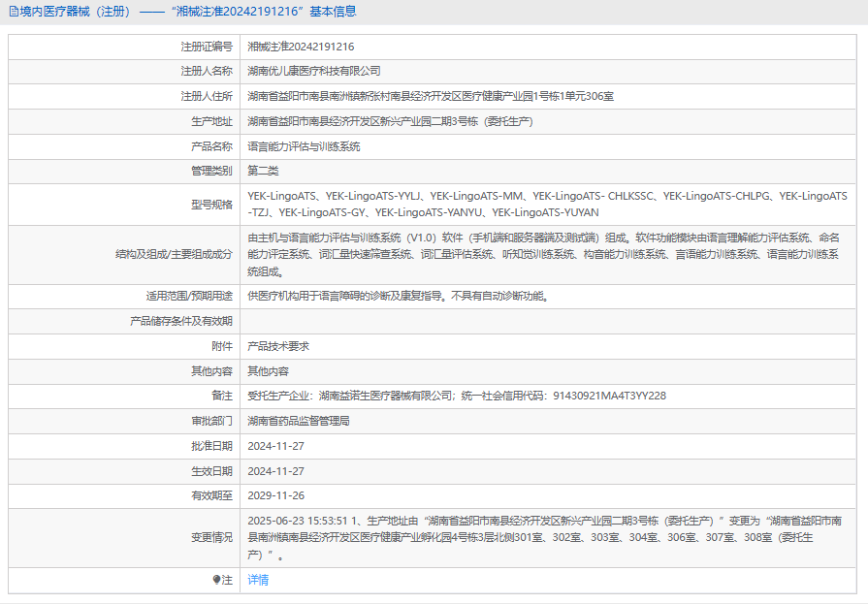The height and width of the screenshot is (604, 868).
Task: Click 其他内容 value in the 其他内容 row
Action: tap(269, 371)
